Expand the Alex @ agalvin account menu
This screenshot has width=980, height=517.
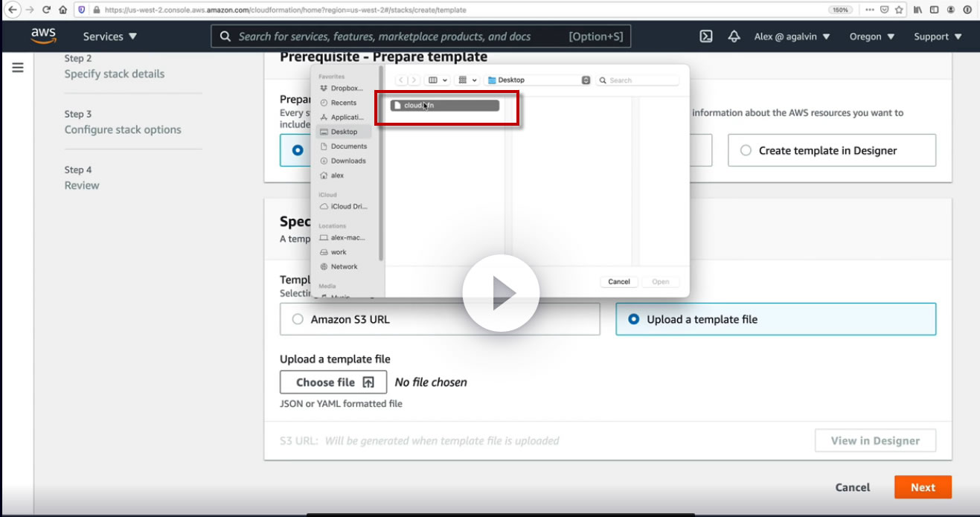(x=792, y=36)
